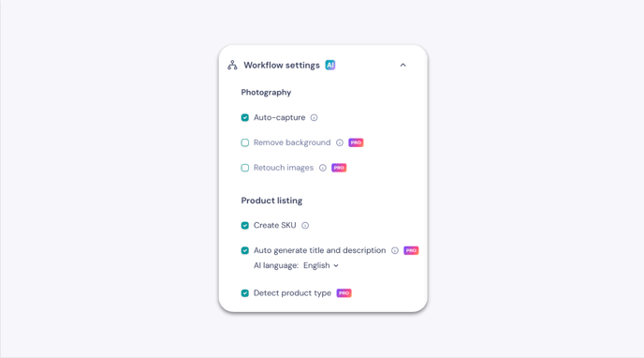644x358 pixels.
Task: Click PRO badge for Auto generate title
Action: [411, 250]
